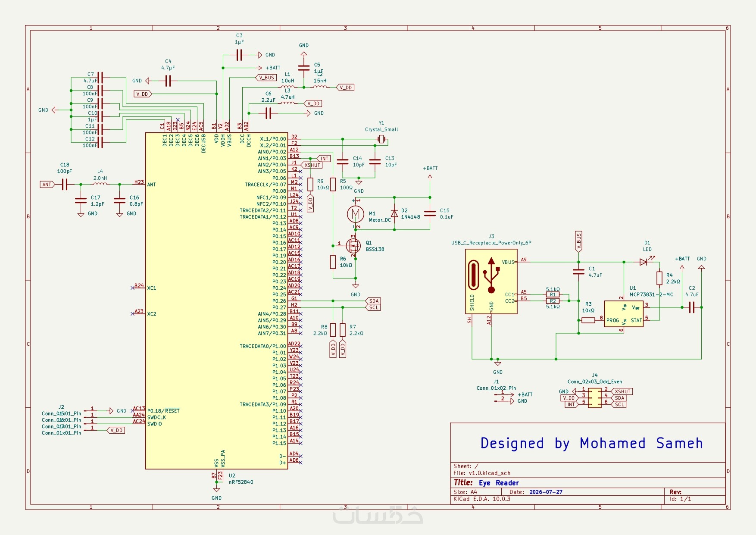The height and width of the screenshot is (535, 756).
Task: Click the 'Rev:' field in title block
Action: [x=675, y=492]
